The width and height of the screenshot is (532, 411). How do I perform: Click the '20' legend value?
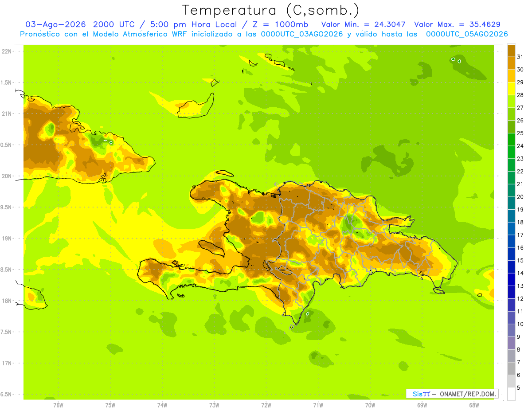click(520, 197)
